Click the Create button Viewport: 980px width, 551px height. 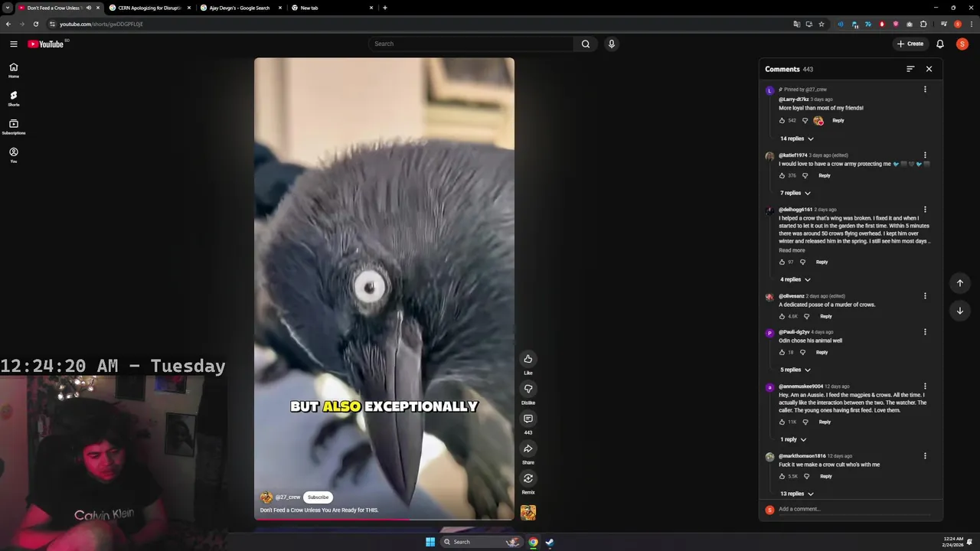click(x=910, y=44)
